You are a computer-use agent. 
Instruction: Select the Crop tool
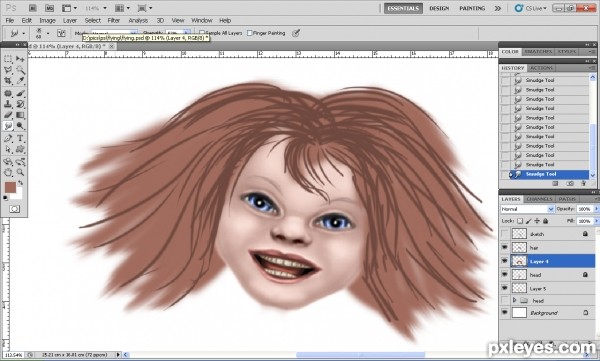click(8, 80)
